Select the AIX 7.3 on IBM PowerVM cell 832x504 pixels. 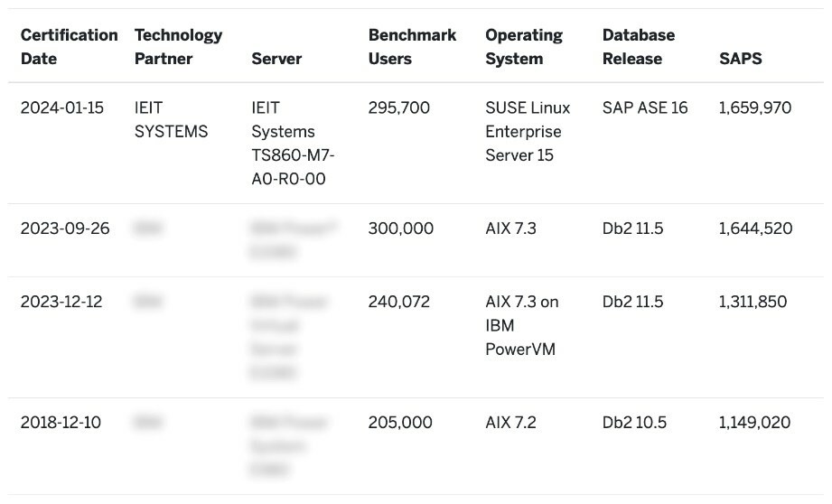[x=522, y=325]
